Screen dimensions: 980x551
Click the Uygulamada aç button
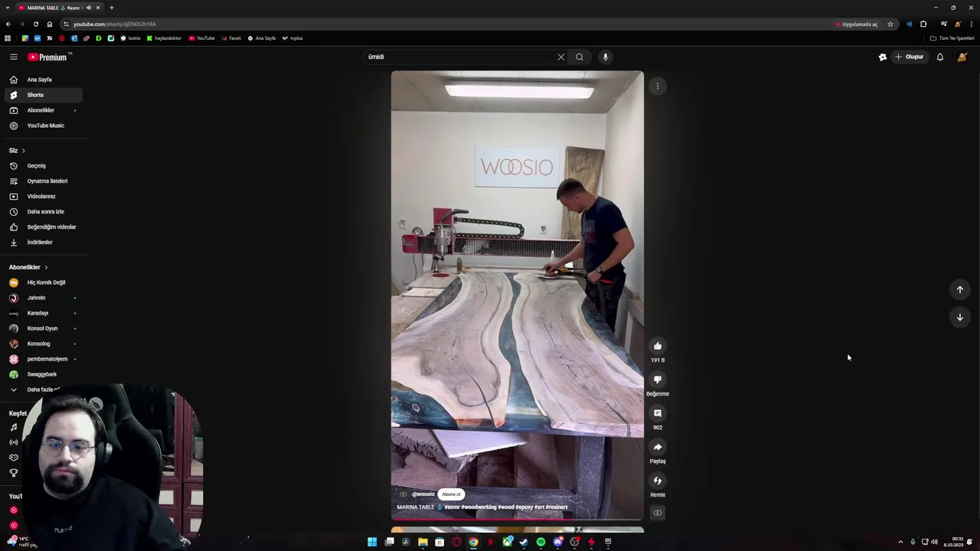click(x=857, y=24)
